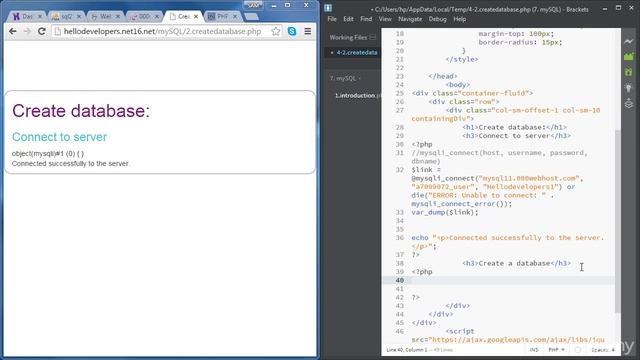Switch to the 'sql2' browser tab
Screen dimensions: 640x360
click(x=66, y=16)
